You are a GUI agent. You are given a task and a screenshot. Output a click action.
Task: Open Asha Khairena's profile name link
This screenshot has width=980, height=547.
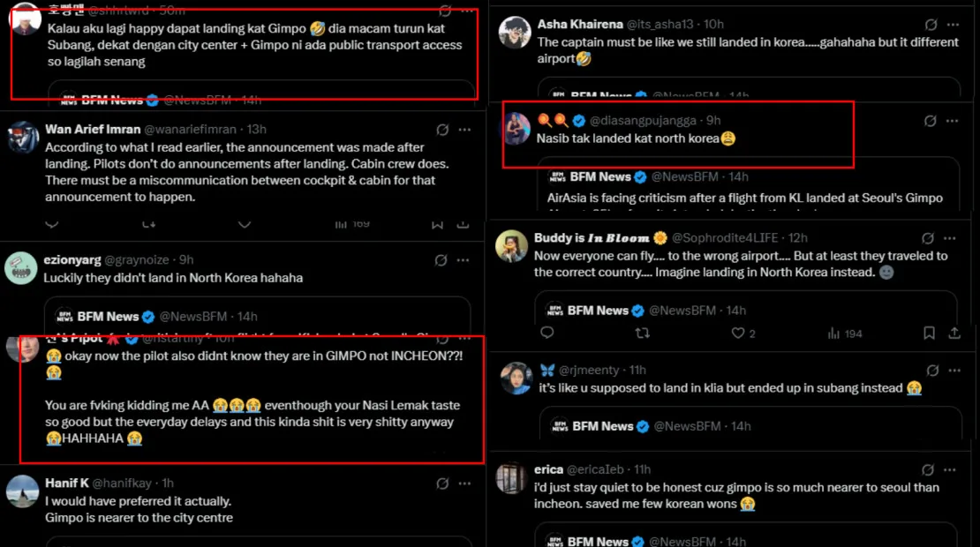pyautogui.click(x=577, y=25)
